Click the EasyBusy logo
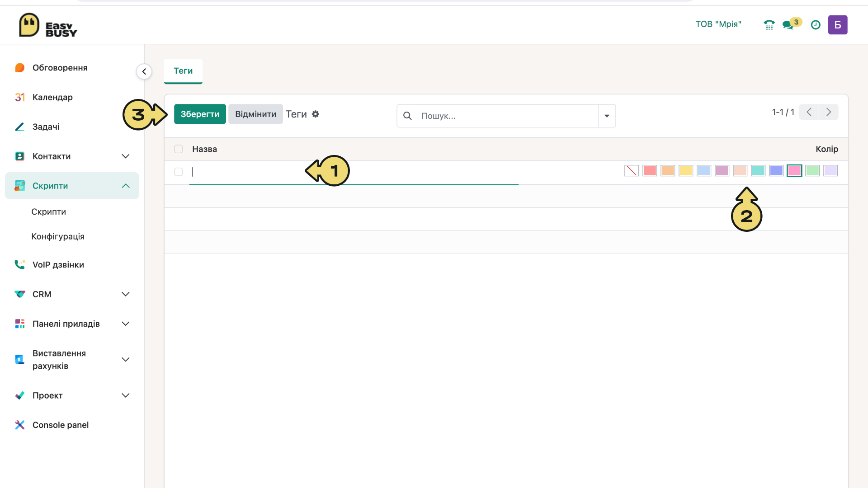Image resolution: width=868 pixels, height=488 pixels. tap(48, 25)
